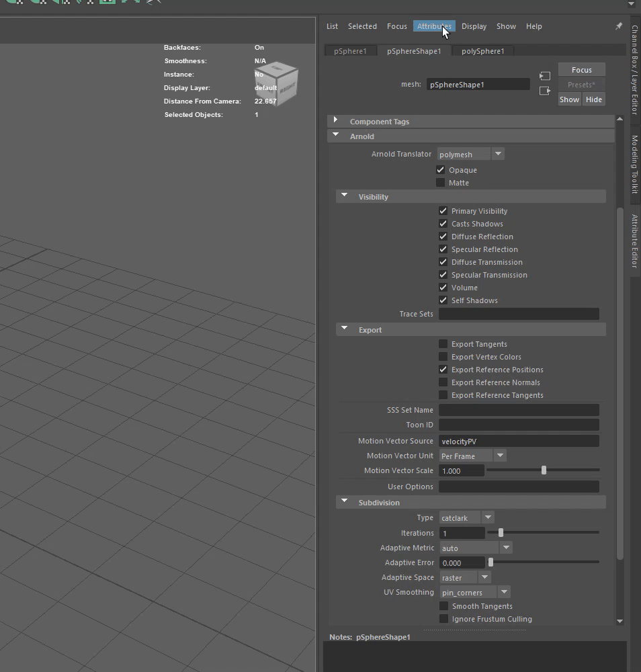Pin the Attribute Editor with the pin icon

(619, 26)
